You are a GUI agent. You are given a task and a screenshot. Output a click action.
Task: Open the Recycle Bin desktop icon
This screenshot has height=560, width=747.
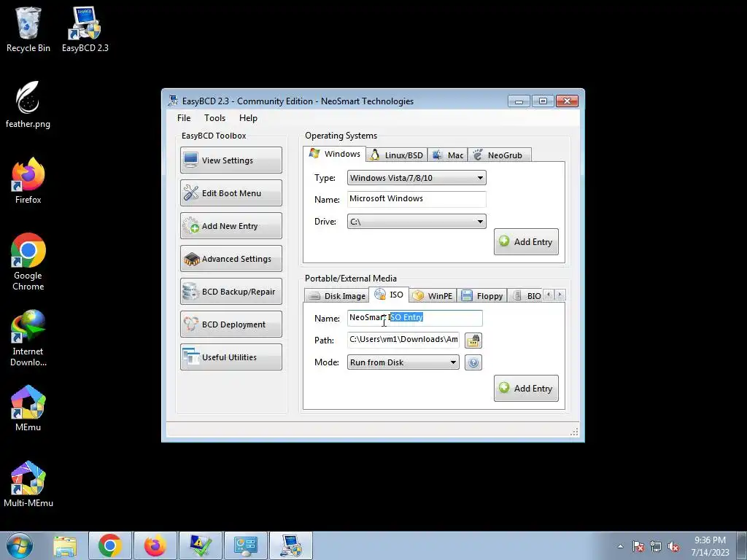[28, 29]
